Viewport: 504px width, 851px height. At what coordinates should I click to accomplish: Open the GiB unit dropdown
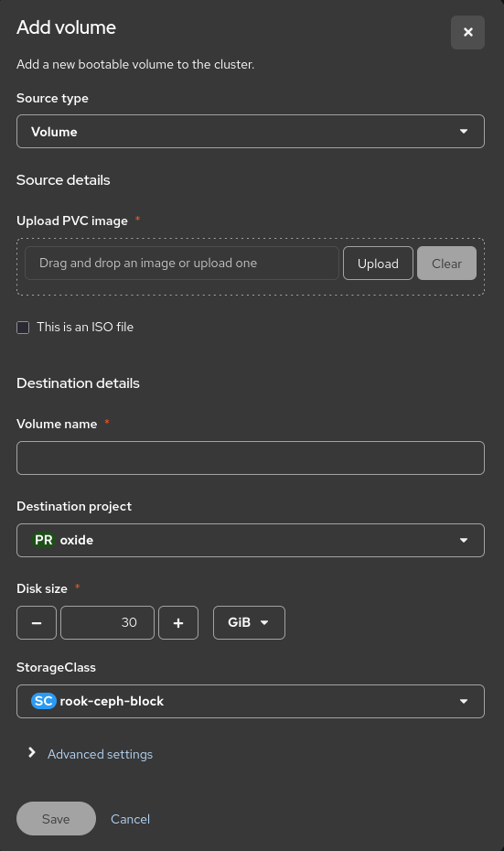pos(249,623)
